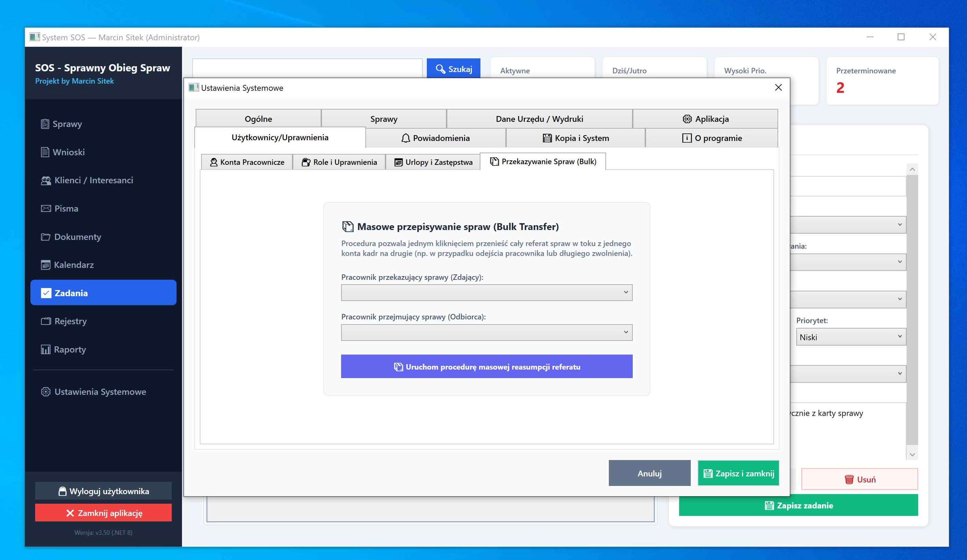Select Zadania in the sidebar
967x560 pixels.
103,293
